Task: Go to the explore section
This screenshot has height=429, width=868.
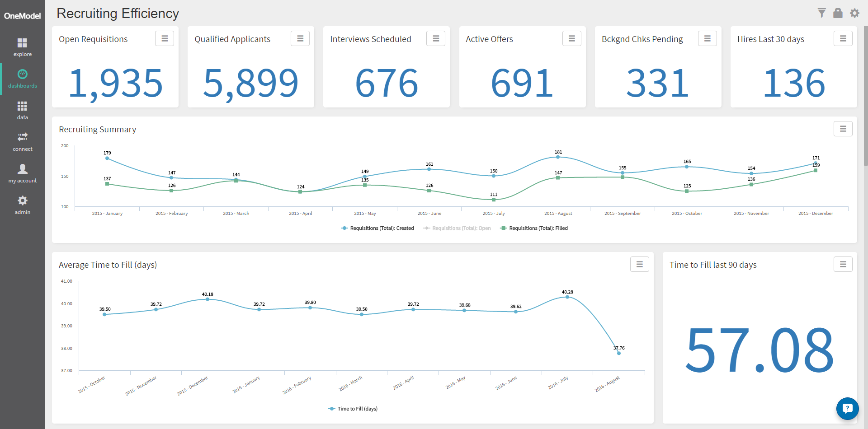Action: coord(23,47)
